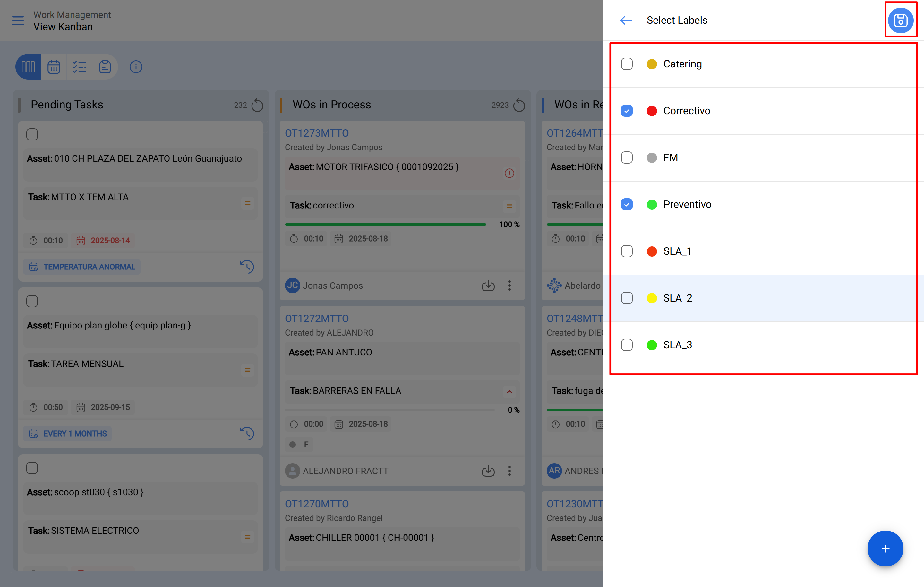This screenshot has height=587, width=924.
Task: Uncheck the Correctivo label checkbox
Action: point(627,111)
